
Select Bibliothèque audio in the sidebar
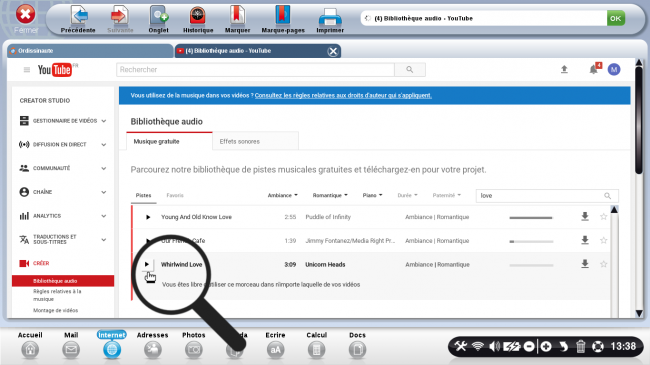pos(63,281)
